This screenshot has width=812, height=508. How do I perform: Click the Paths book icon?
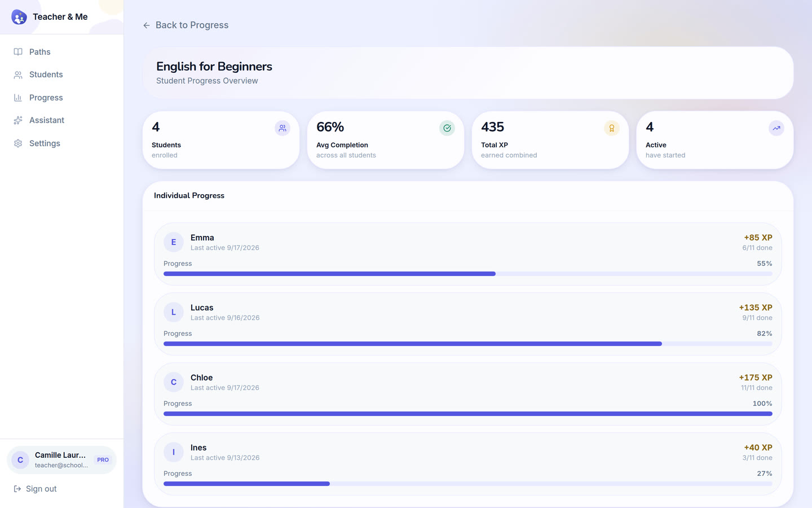[x=18, y=52]
